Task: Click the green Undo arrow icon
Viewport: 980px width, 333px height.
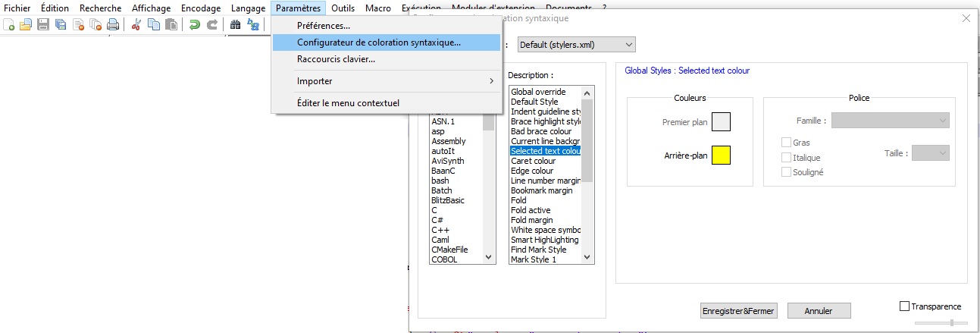Action: coord(195,25)
